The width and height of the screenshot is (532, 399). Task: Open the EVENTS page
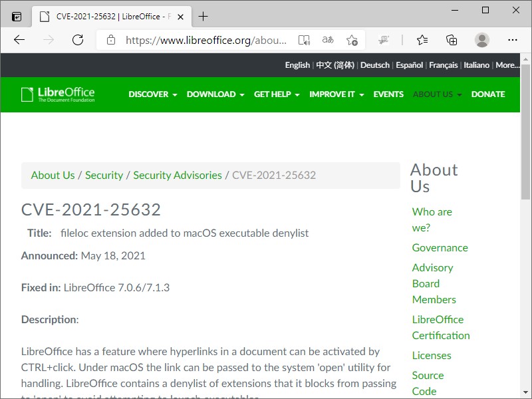388,94
